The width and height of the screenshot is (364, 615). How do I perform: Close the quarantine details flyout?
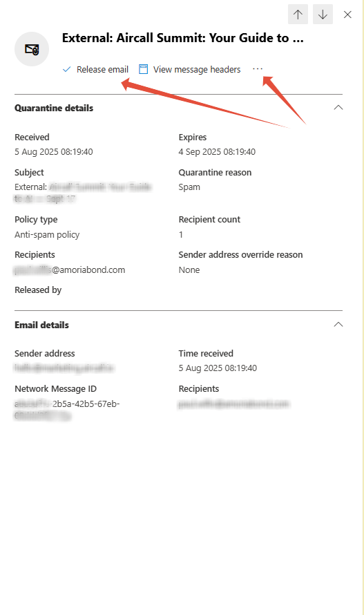(x=347, y=15)
